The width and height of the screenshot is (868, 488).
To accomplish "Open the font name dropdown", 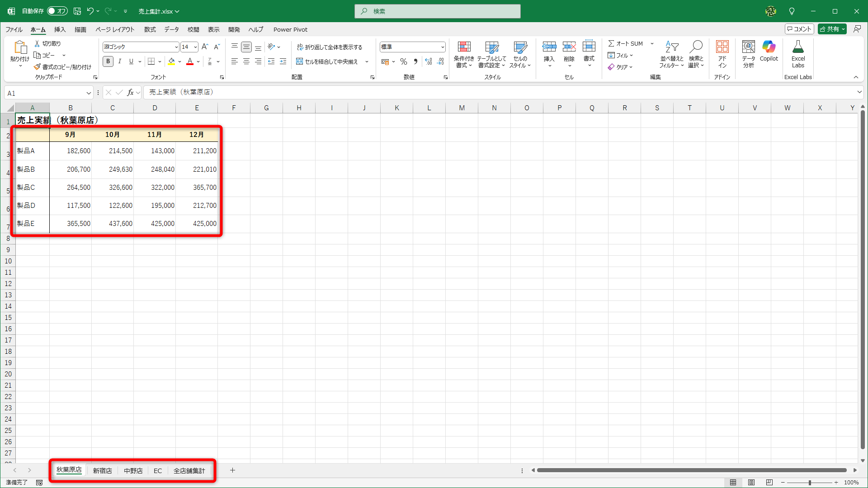I will pos(176,47).
